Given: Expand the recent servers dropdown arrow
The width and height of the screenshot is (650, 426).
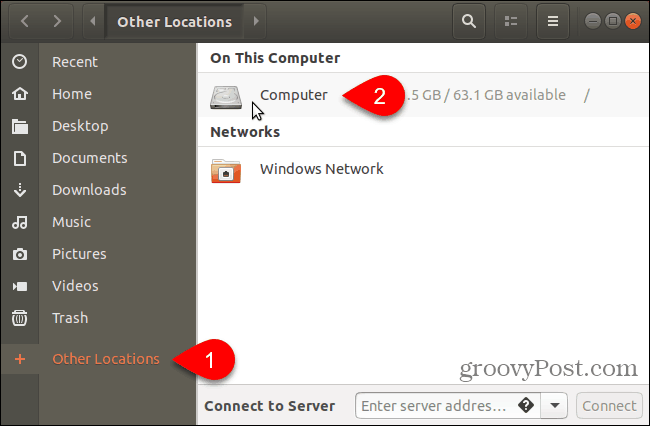Looking at the screenshot, I should [x=554, y=405].
